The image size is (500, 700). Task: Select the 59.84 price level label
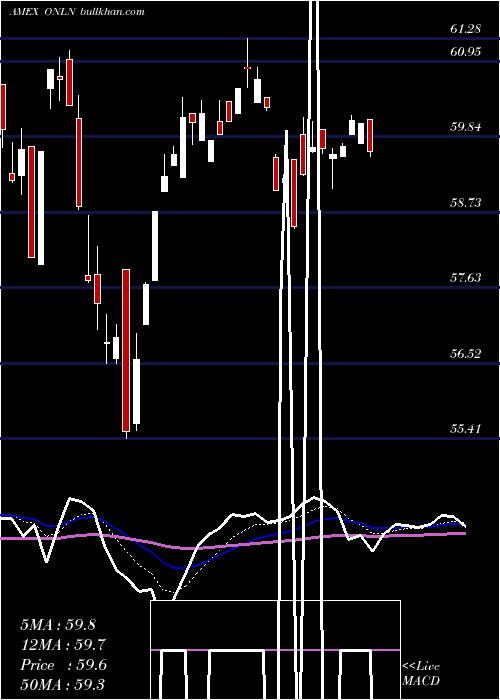pyautogui.click(x=466, y=127)
